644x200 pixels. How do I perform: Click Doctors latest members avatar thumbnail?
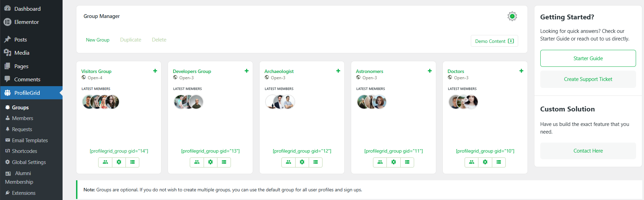(x=463, y=102)
